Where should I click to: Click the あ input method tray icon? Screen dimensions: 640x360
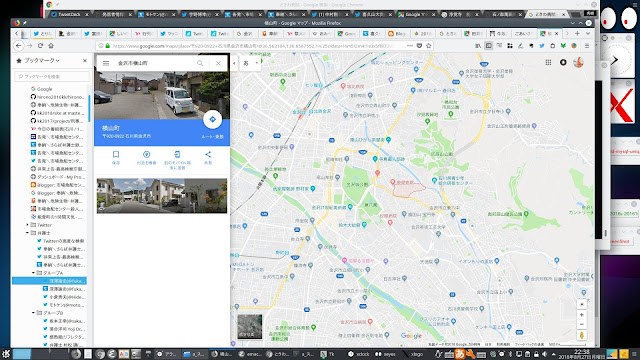[460, 354]
